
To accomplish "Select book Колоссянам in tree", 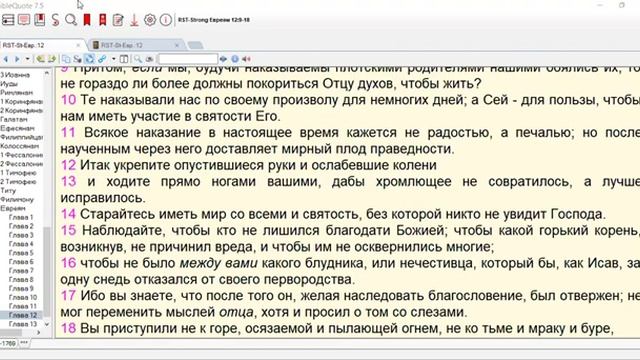I will (20, 146).
